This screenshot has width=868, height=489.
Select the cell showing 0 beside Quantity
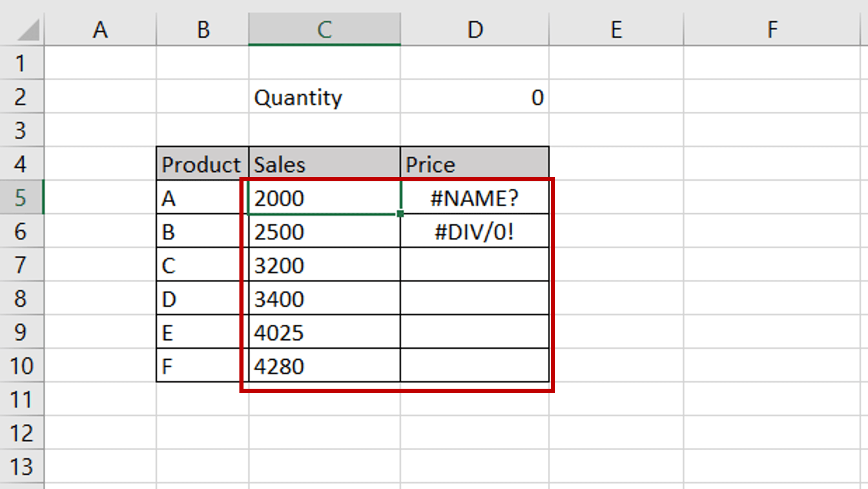point(475,97)
